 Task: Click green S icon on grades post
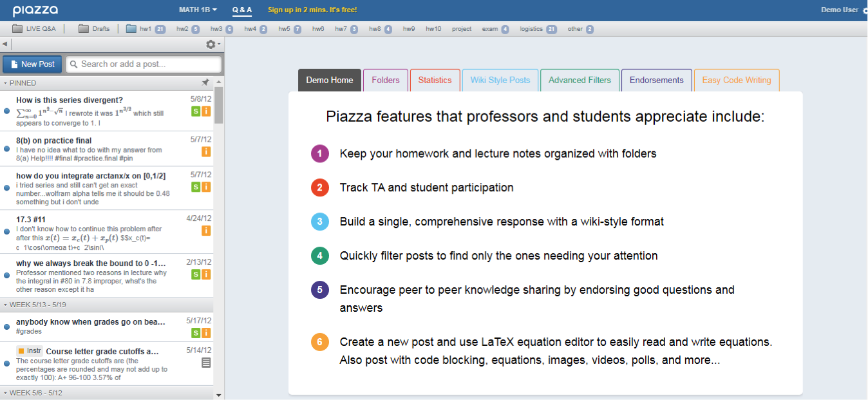(x=196, y=333)
